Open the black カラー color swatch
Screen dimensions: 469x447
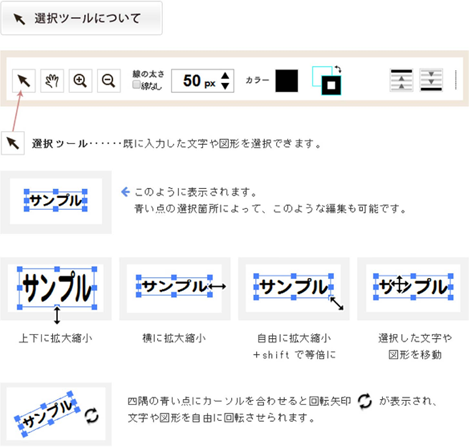[x=287, y=81]
